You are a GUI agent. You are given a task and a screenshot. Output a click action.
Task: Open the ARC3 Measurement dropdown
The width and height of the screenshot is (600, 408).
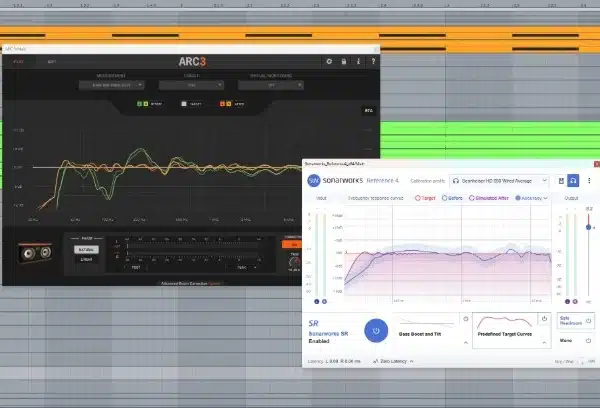[x=111, y=85]
